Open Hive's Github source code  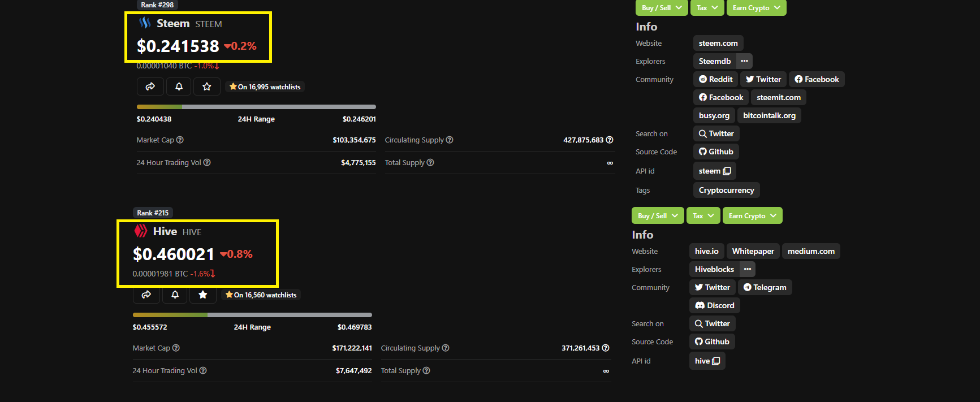tap(712, 342)
